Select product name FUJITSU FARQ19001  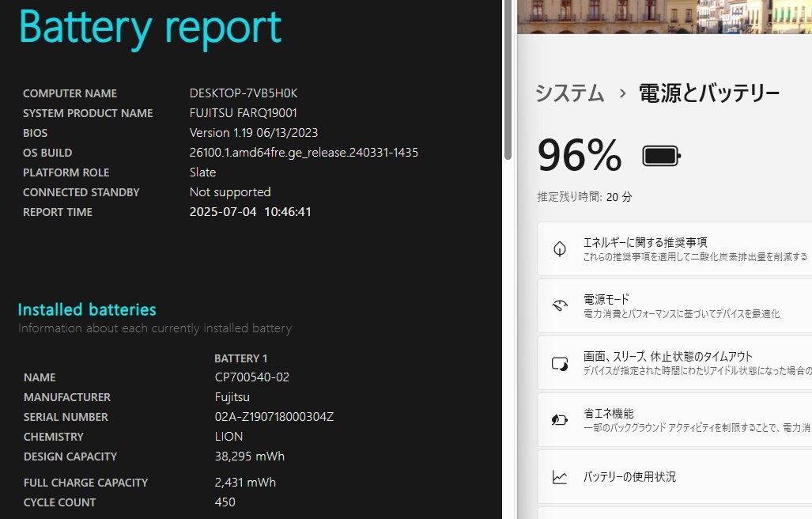[244, 113]
